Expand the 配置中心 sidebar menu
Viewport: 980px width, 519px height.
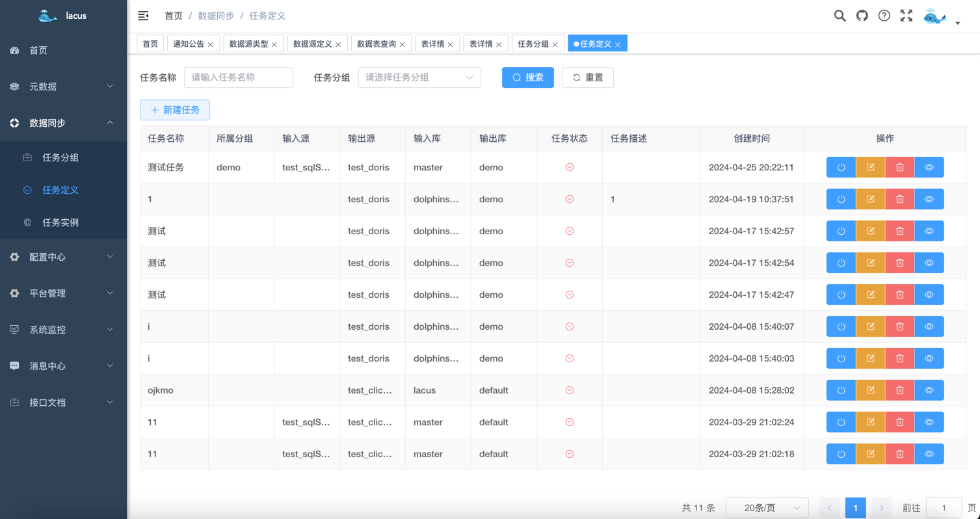tap(63, 257)
